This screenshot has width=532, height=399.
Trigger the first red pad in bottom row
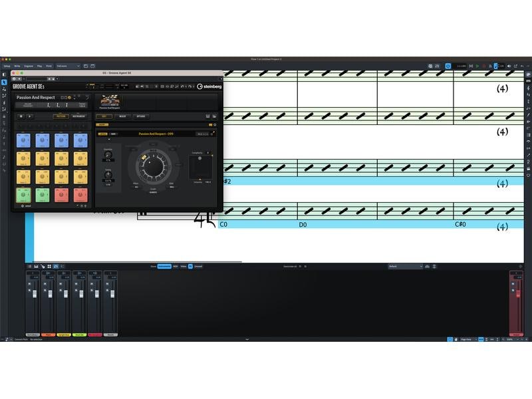click(61, 195)
